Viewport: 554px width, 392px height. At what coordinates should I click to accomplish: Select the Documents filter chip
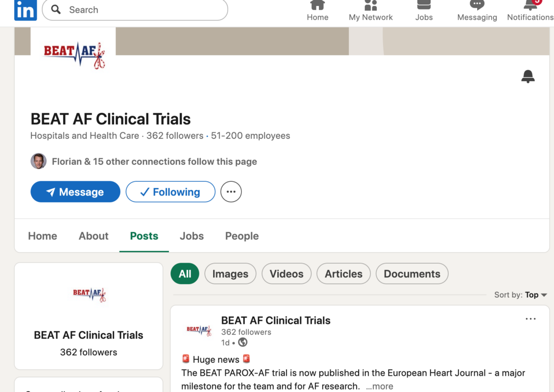412,274
